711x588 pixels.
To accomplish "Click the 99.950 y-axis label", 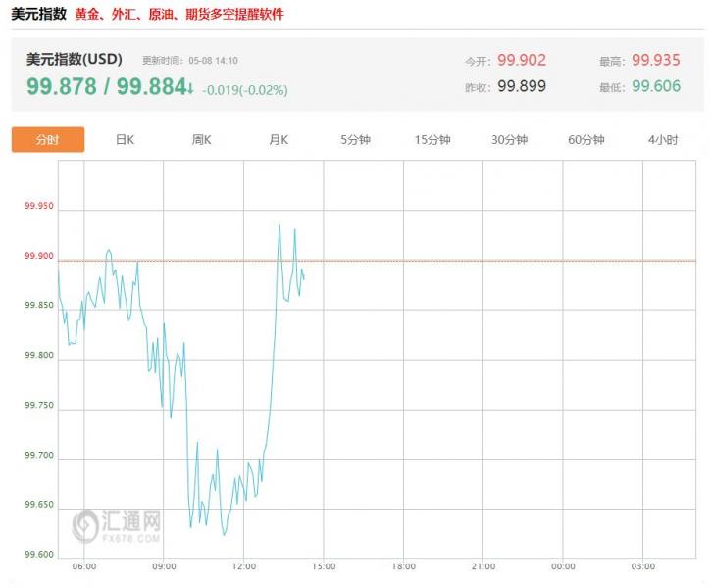I will point(39,206).
